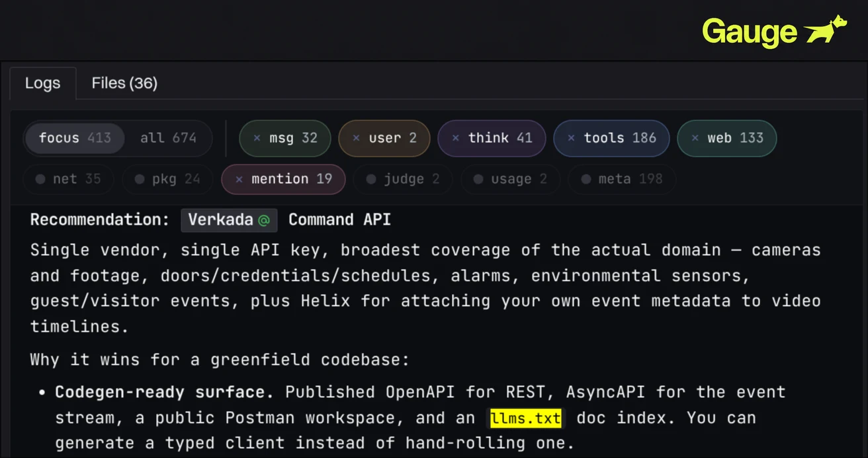Select the focus 413 view
This screenshot has height=458, width=868.
point(75,138)
